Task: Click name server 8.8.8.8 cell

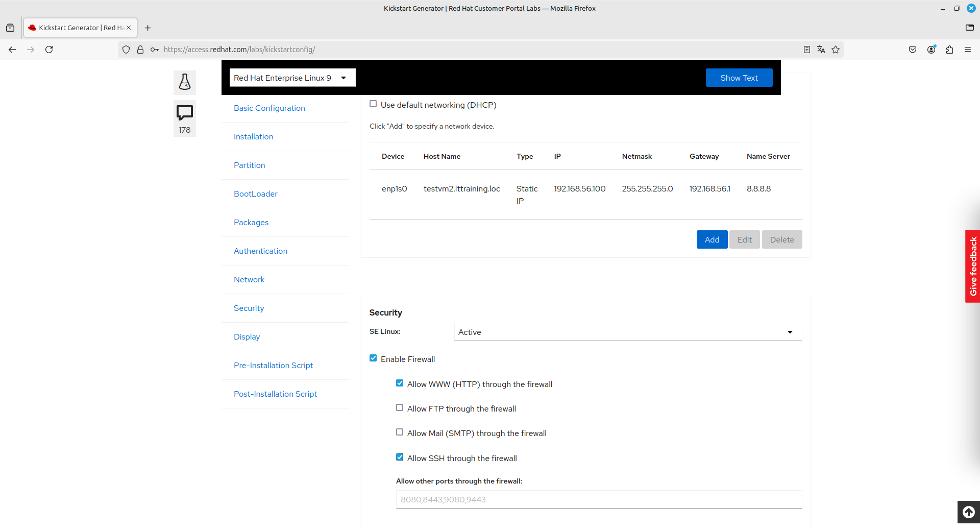Action: [x=759, y=189]
